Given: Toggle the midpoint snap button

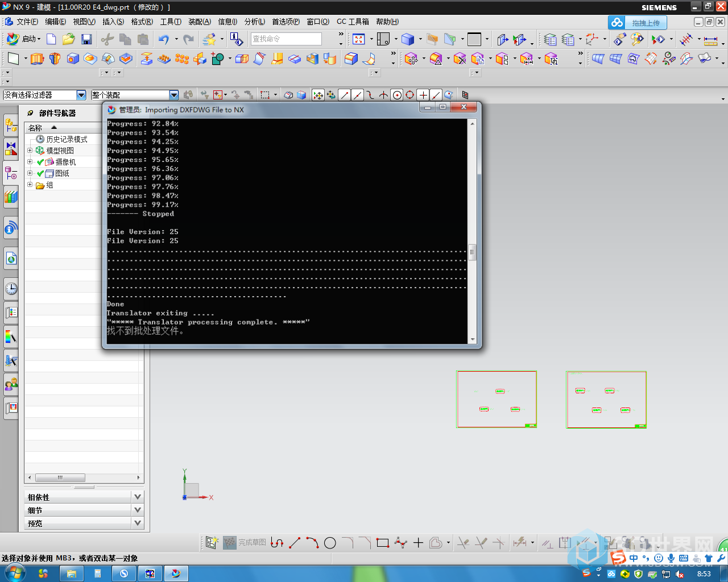Looking at the screenshot, I should pyautogui.click(x=357, y=95).
